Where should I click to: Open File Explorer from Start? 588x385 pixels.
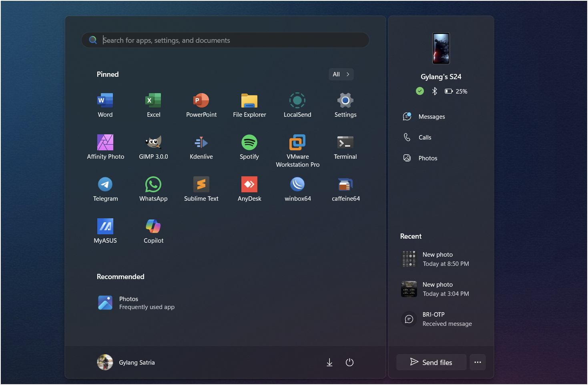click(x=249, y=105)
